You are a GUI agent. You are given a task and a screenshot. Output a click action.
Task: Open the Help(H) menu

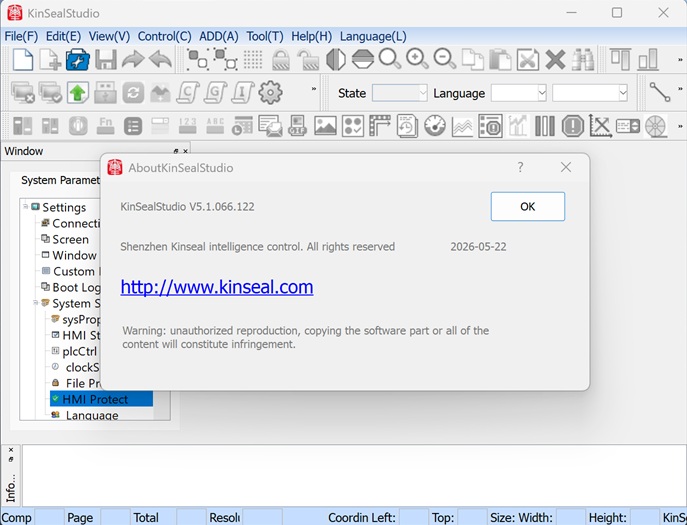(312, 36)
